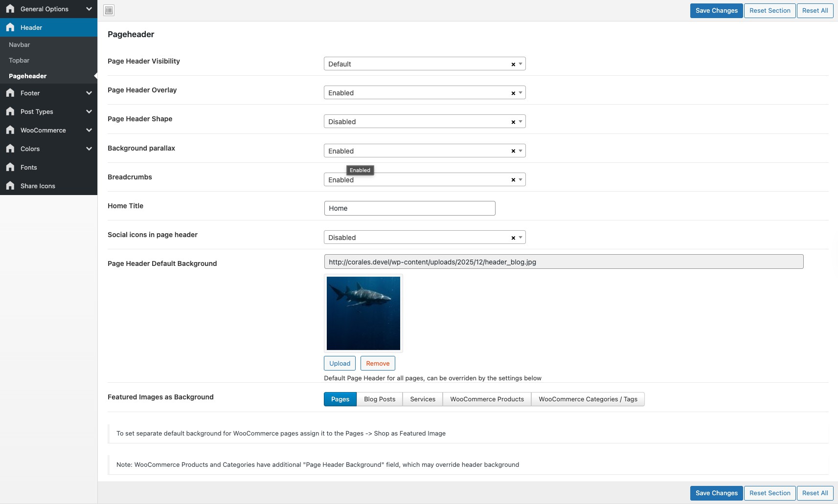Go to the Topbar settings section
838x504 pixels.
pos(19,60)
